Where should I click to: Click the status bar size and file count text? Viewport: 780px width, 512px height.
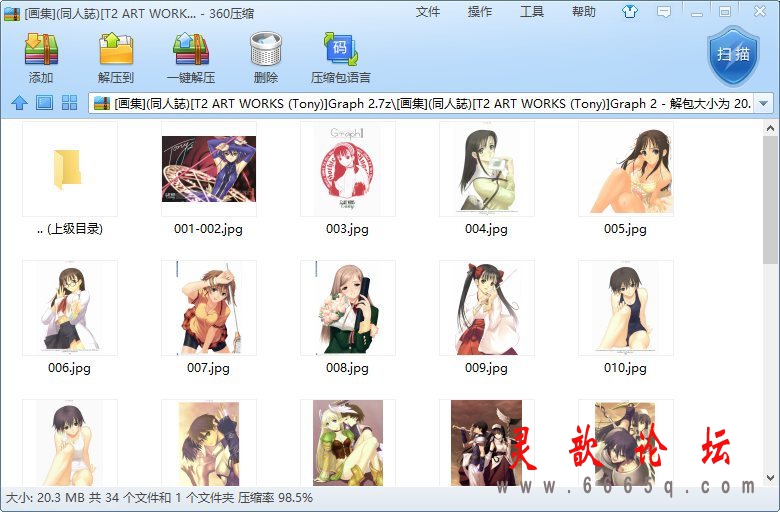[159, 498]
